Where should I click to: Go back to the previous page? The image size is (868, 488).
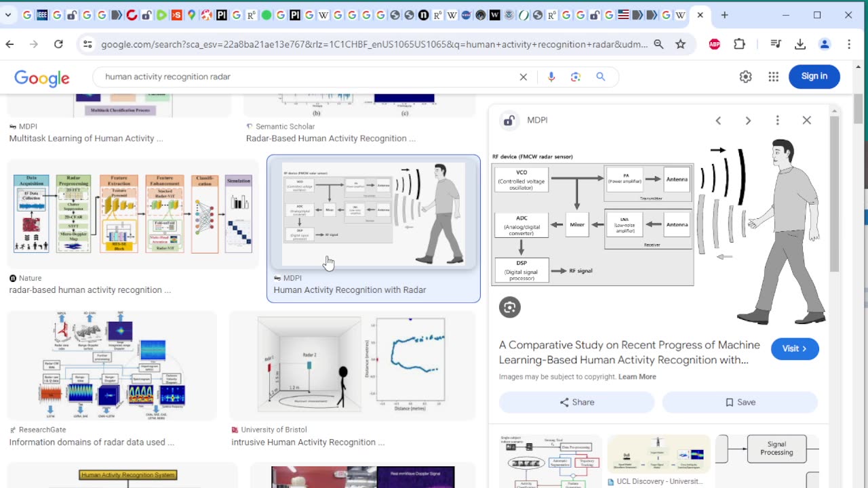pos(9,44)
